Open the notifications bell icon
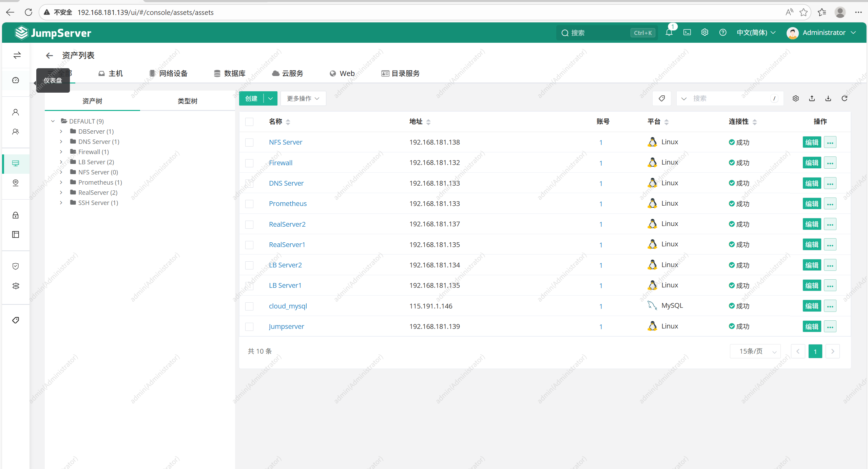 [669, 33]
